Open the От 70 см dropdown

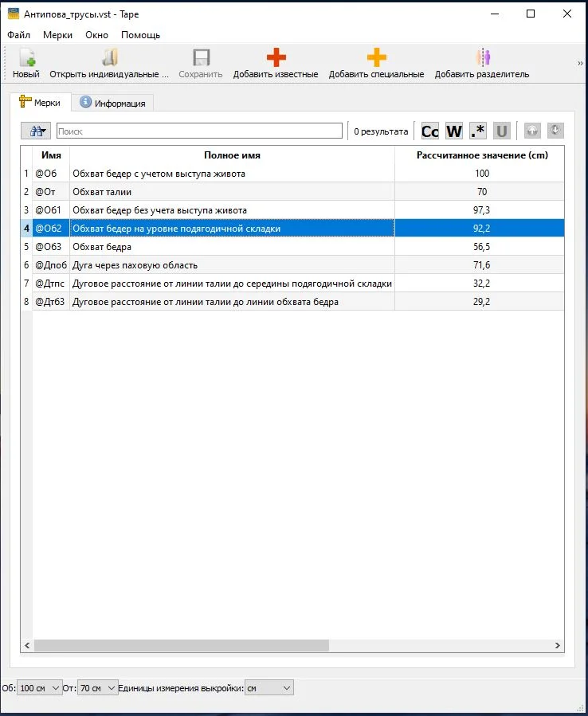point(98,687)
